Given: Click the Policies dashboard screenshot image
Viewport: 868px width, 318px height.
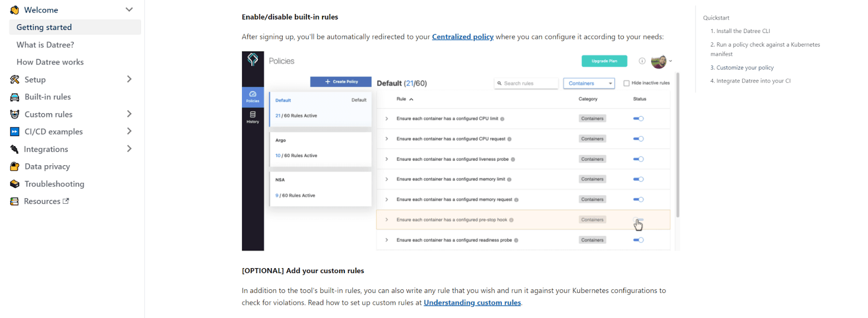Looking at the screenshot, I should [460, 151].
